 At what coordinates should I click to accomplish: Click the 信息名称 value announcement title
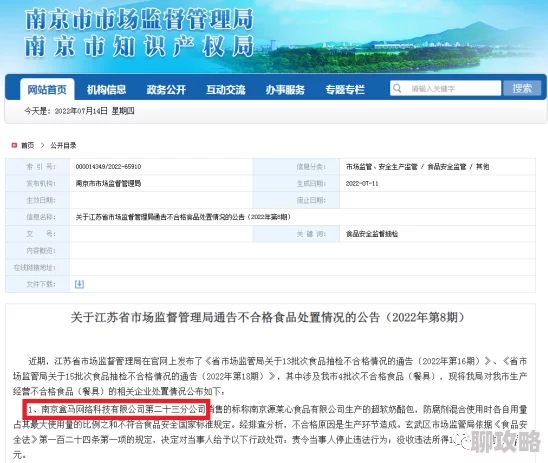coord(183,217)
